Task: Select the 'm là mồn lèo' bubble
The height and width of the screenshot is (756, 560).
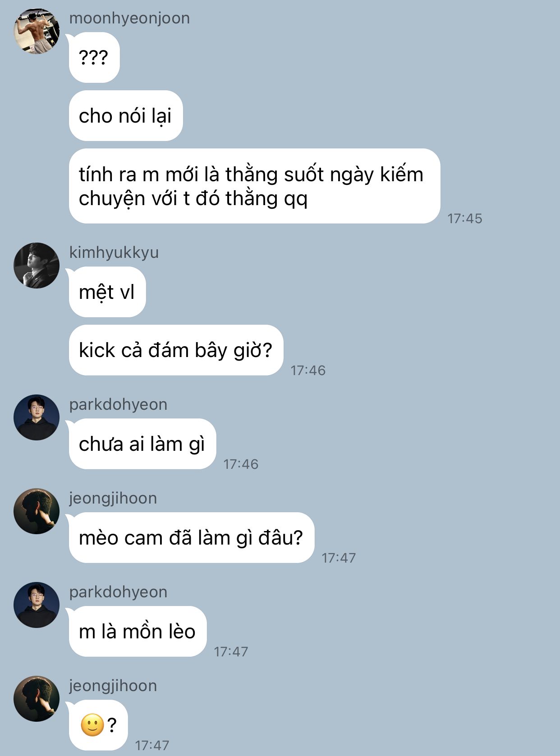Action: pos(138,631)
